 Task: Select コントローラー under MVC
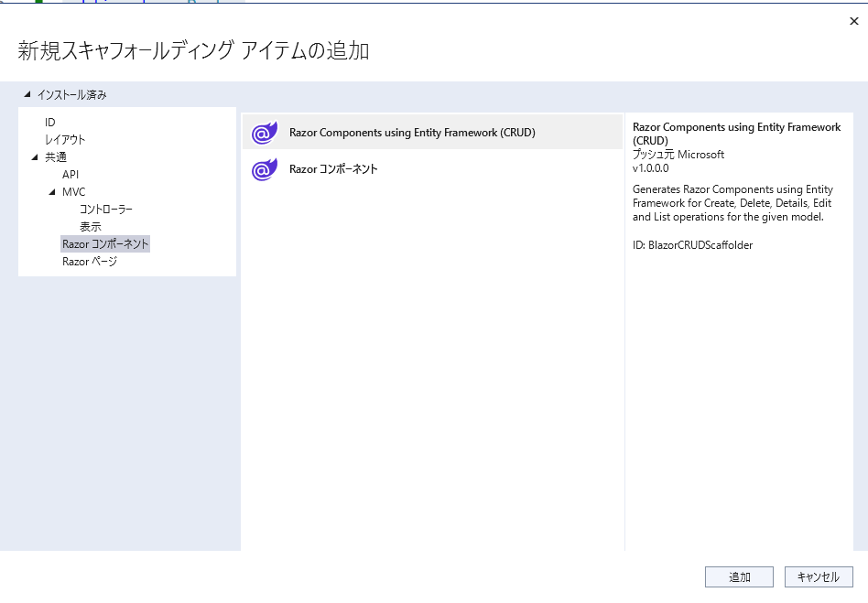[x=105, y=210]
